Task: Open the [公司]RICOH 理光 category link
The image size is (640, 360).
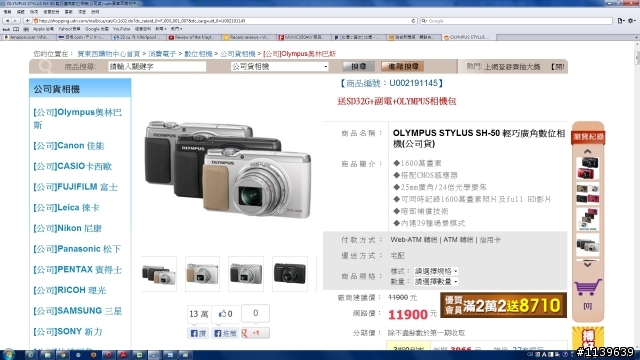Action: (69, 290)
